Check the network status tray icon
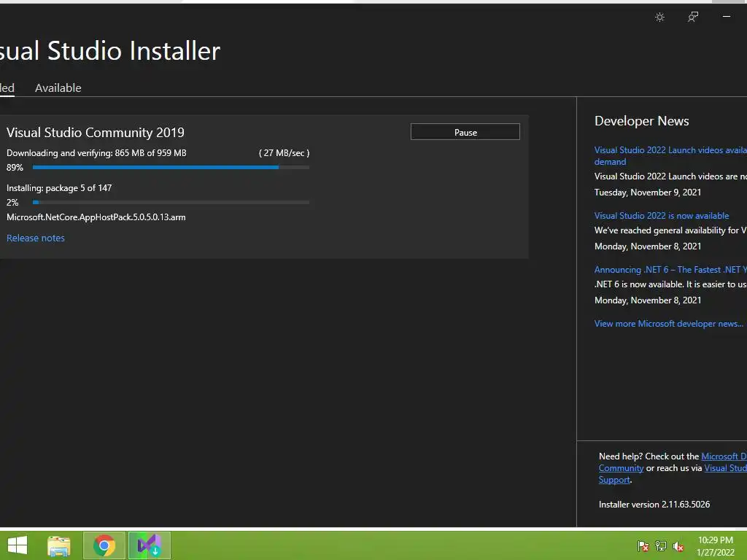The height and width of the screenshot is (560, 747). click(661, 545)
